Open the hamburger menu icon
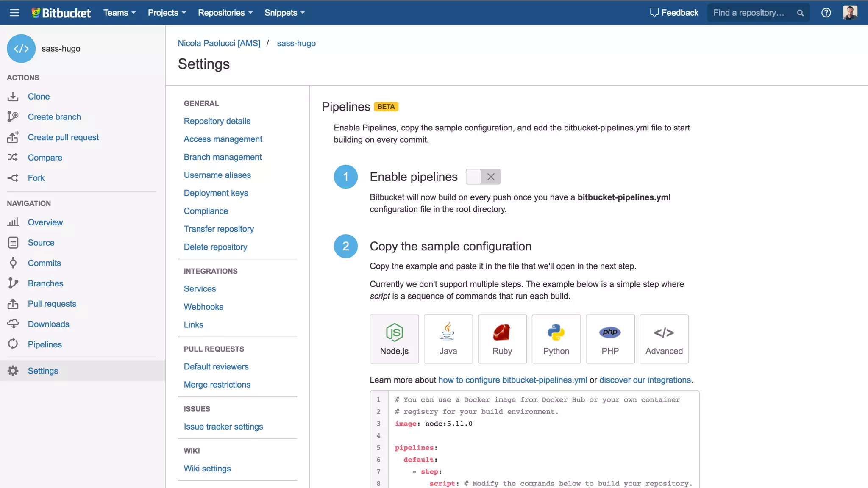Viewport: 868px width, 488px height. coord(14,13)
